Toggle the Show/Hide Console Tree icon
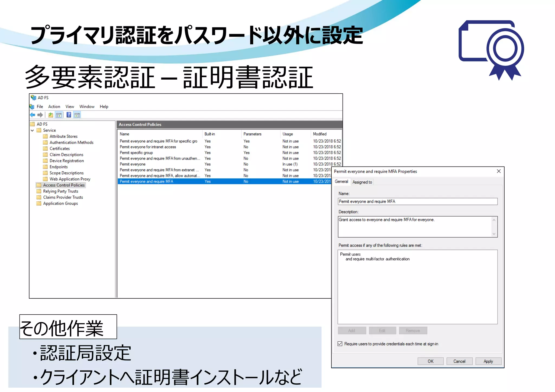 pyautogui.click(x=59, y=115)
